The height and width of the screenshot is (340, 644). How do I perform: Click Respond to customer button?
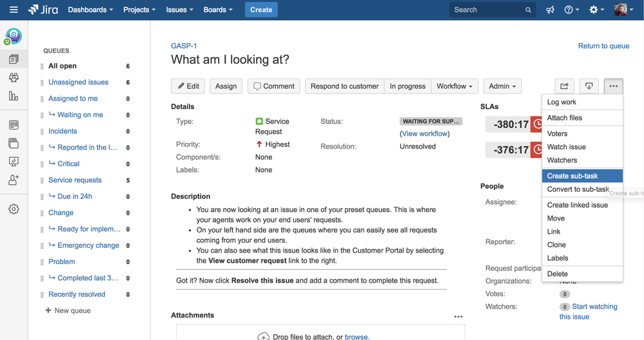[x=345, y=86]
